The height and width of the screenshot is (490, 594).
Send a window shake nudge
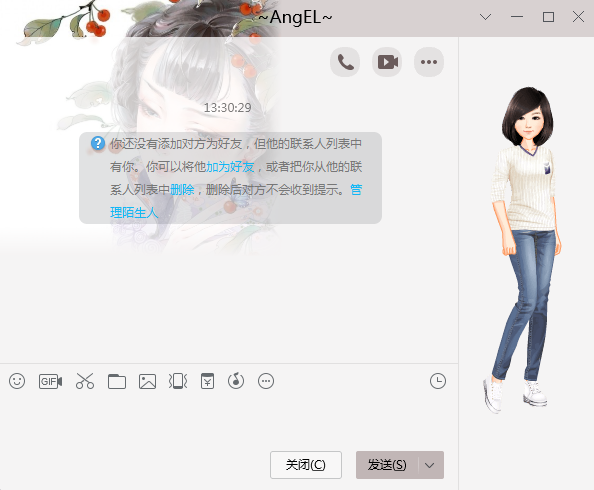[x=178, y=381]
